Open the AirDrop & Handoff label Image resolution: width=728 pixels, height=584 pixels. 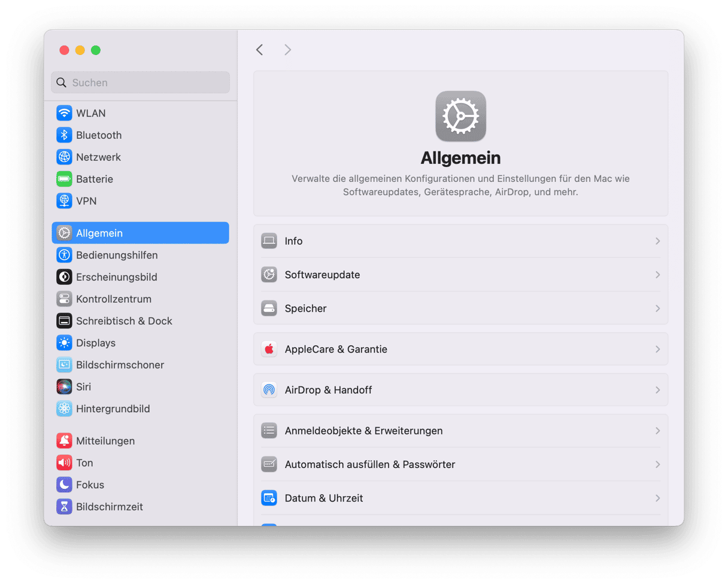329,390
